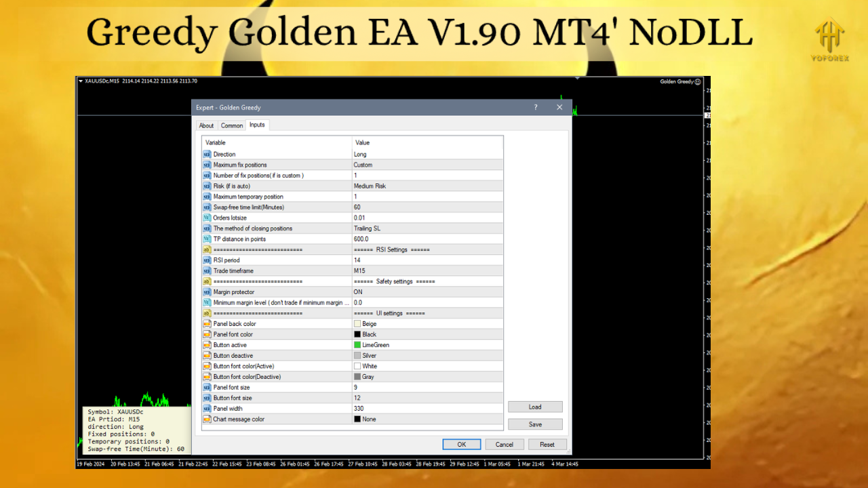The height and width of the screenshot is (488, 868).
Task: Click the Panel back color row icon
Action: 208,324
